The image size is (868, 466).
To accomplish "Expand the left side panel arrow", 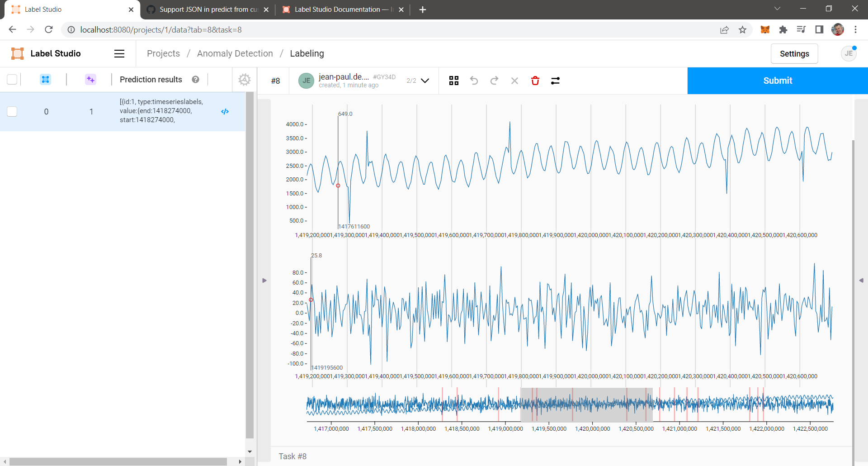I will 264,281.
